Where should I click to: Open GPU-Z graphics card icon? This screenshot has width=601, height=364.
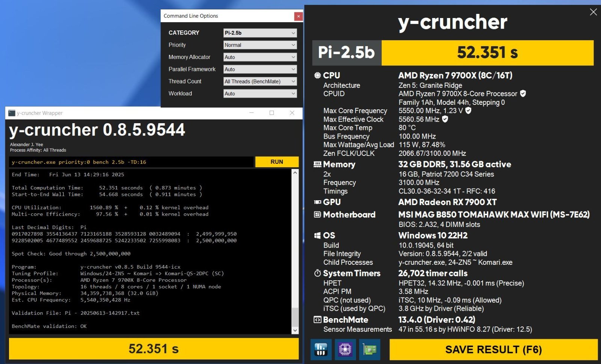[x=370, y=350]
